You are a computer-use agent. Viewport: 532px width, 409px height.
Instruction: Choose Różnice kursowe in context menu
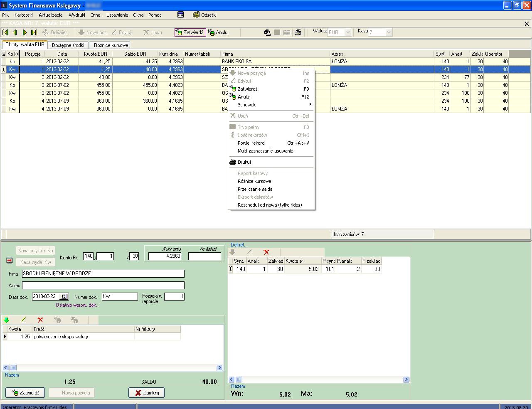(271, 181)
